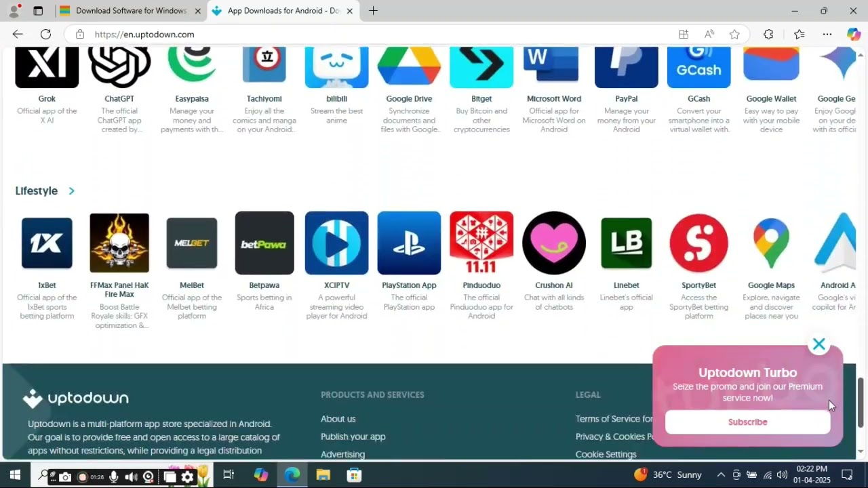Open the XCIPTV app icon
Screen dimensions: 868x488
click(x=337, y=243)
